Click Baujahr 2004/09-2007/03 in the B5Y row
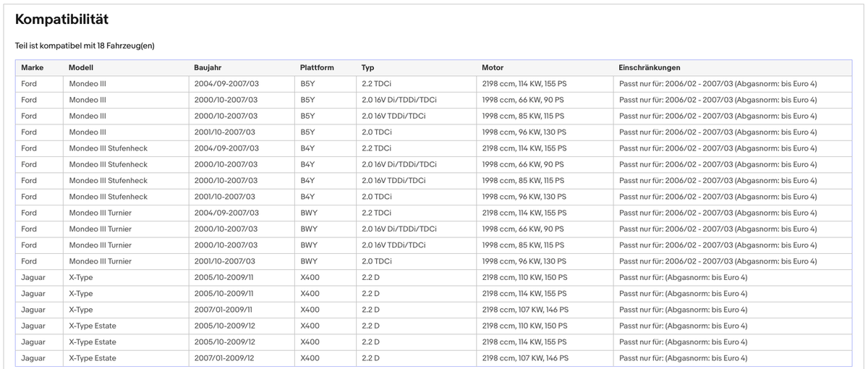The width and height of the screenshot is (868, 369). tap(226, 84)
